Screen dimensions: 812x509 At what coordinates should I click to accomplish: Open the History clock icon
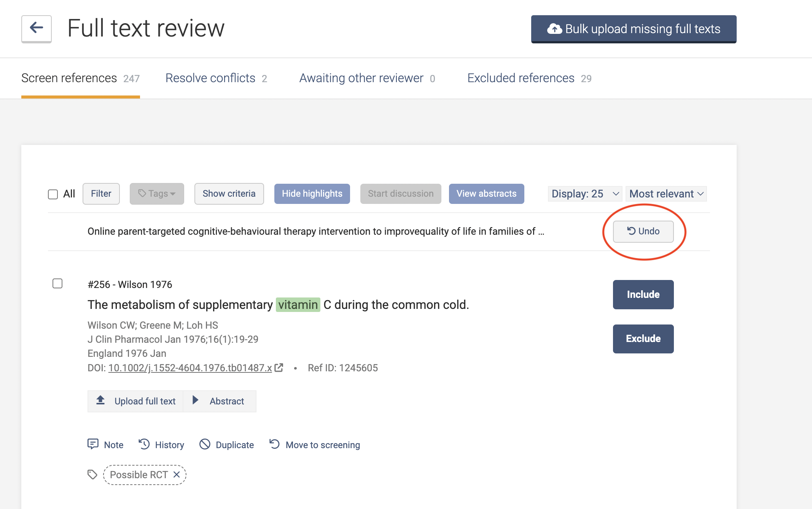(144, 444)
